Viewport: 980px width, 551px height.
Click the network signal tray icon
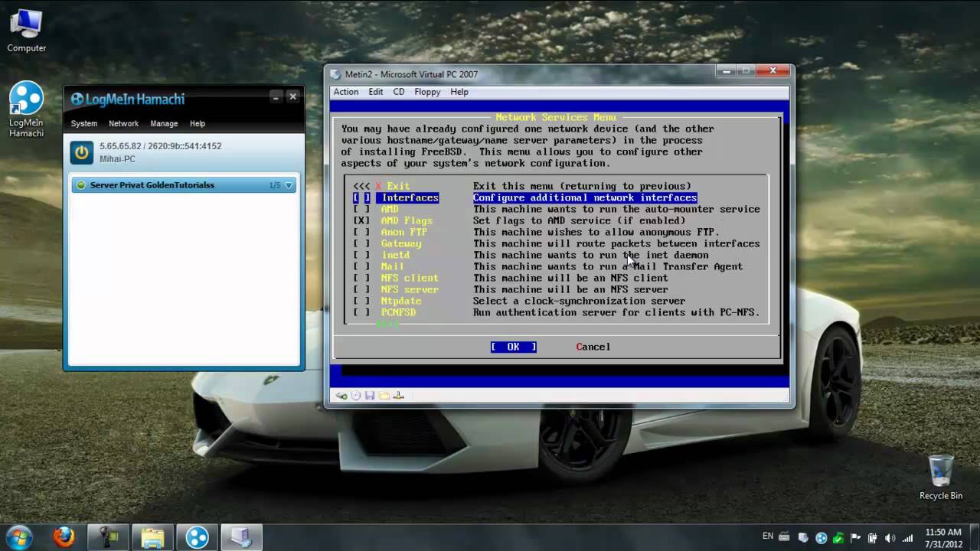point(906,537)
